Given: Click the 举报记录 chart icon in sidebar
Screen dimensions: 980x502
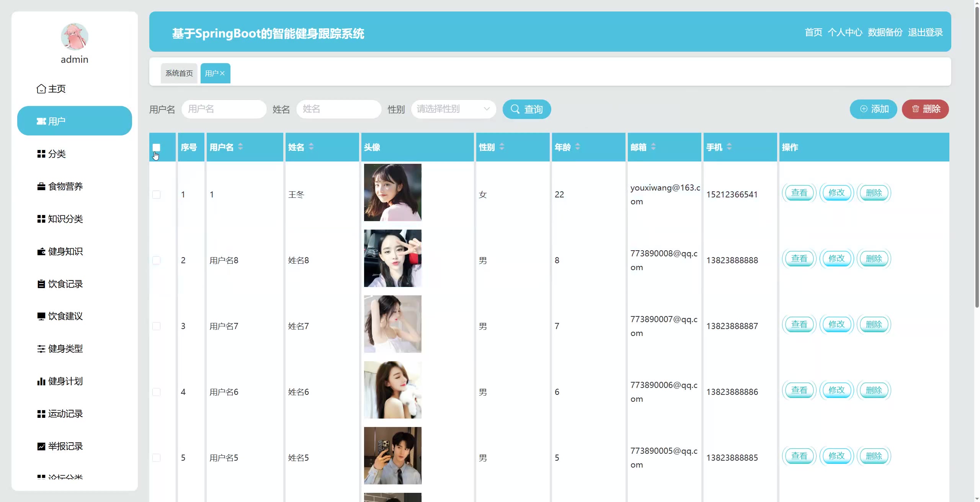Looking at the screenshot, I should [x=41, y=446].
